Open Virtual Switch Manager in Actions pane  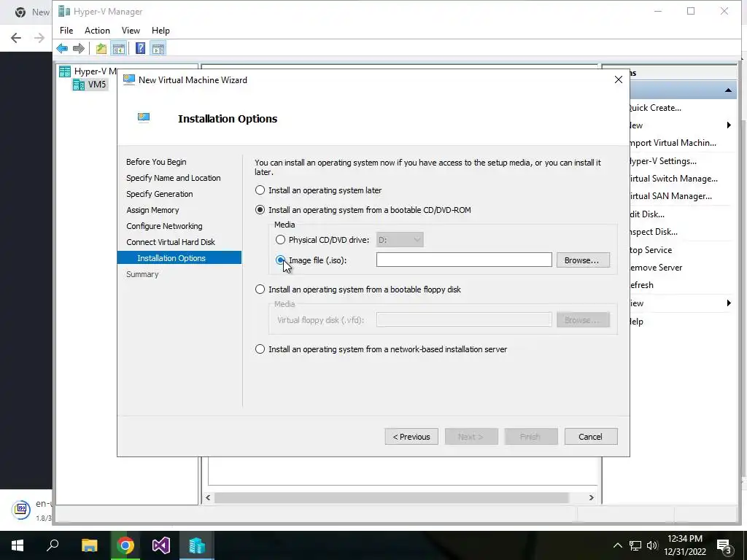point(673,179)
